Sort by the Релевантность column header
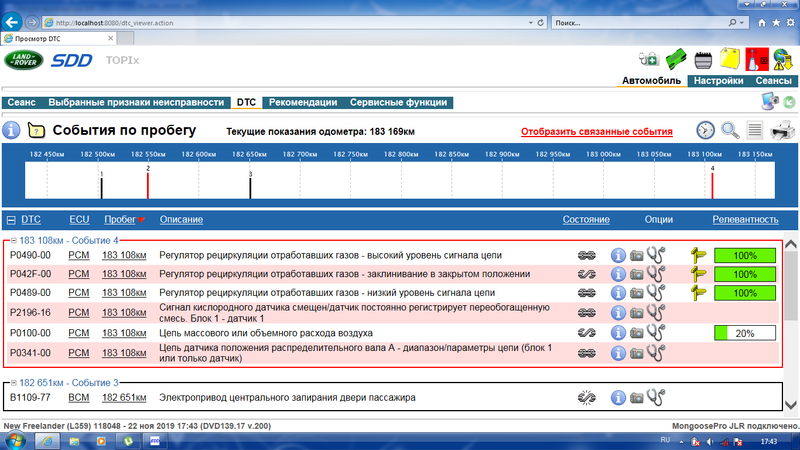 745,219
